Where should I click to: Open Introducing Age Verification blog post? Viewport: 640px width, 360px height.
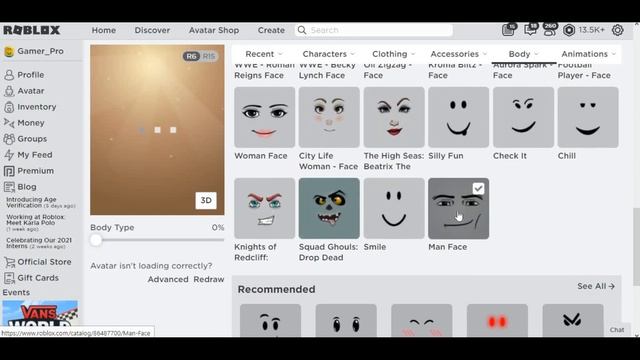point(40,202)
